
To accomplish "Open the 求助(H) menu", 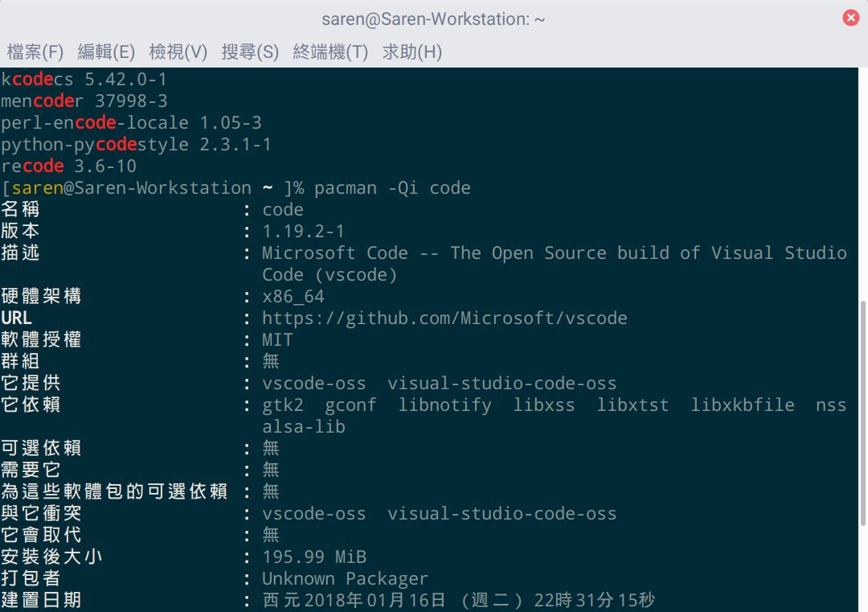I will pyautogui.click(x=411, y=52).
